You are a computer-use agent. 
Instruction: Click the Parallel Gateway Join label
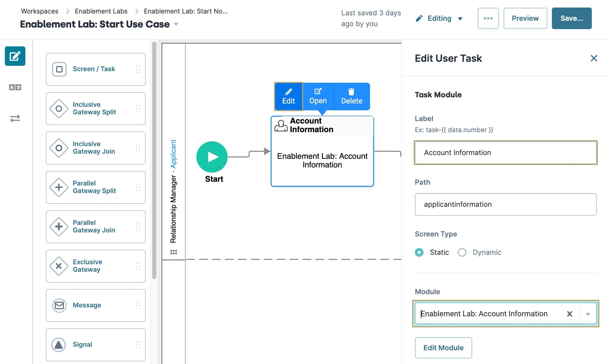click(94, 226)
